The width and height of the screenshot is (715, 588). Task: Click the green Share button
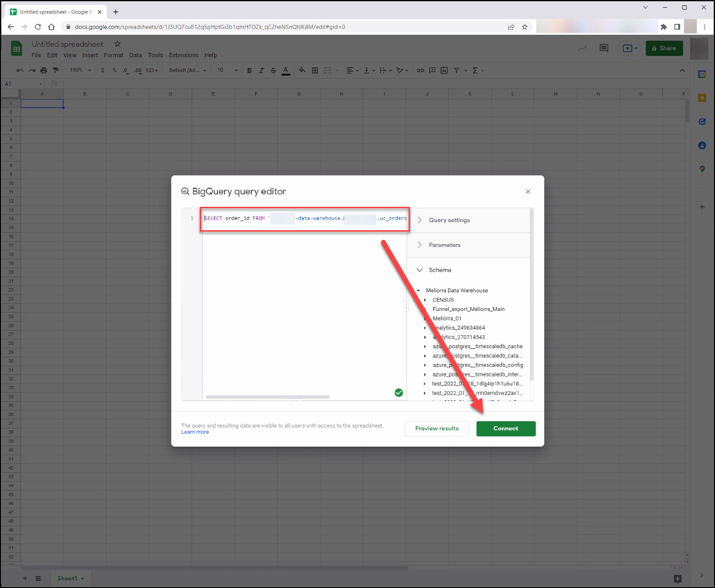tap(664, 48)
